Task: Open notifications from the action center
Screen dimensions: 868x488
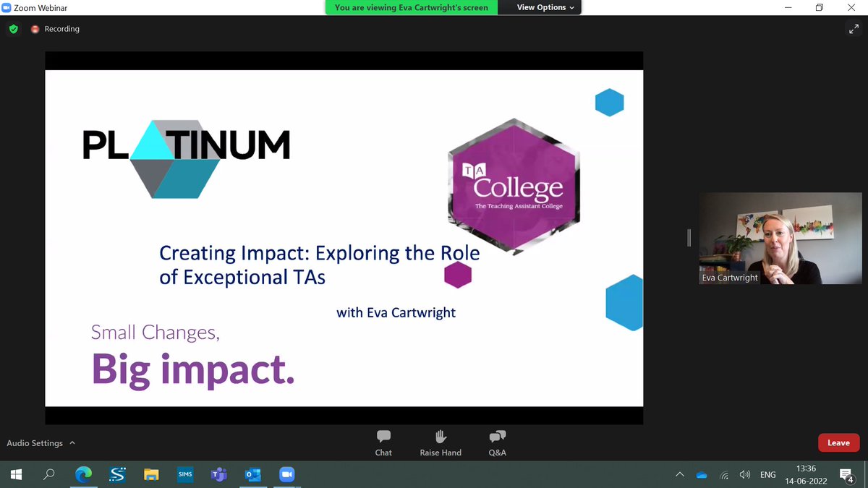Action: [x=846, y=474]
